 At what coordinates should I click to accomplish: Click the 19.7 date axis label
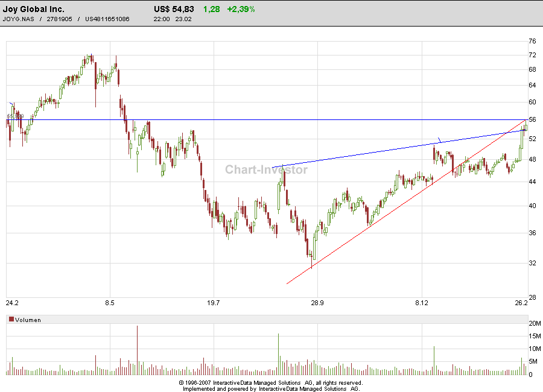click(213, 303)
